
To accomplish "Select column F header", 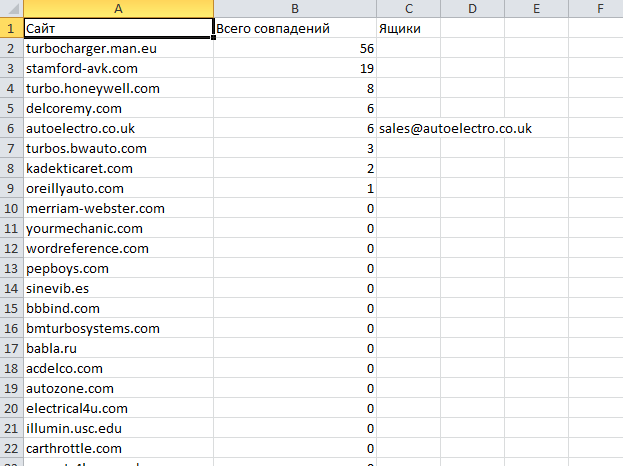I will pos(596,8).
